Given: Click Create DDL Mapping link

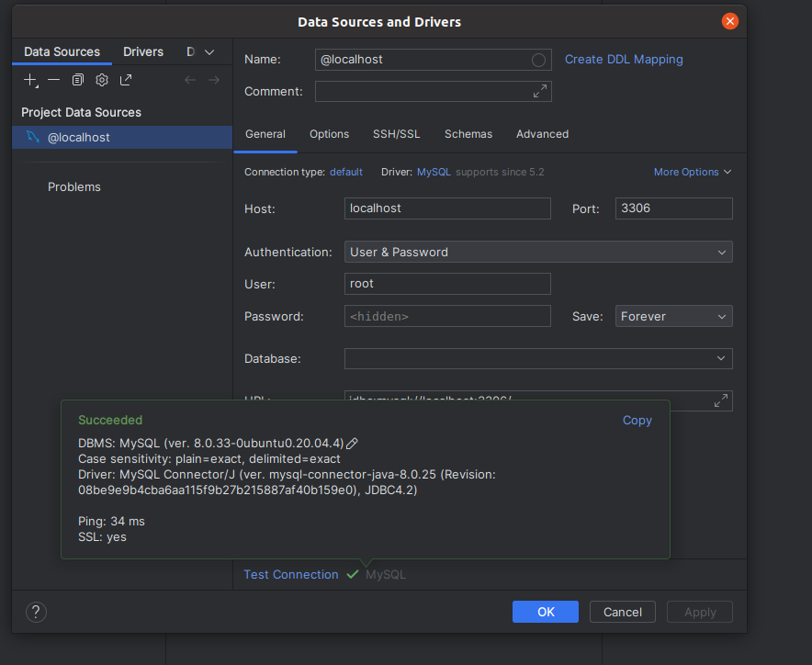Looking at the screenshot, I should click(624, 60).
